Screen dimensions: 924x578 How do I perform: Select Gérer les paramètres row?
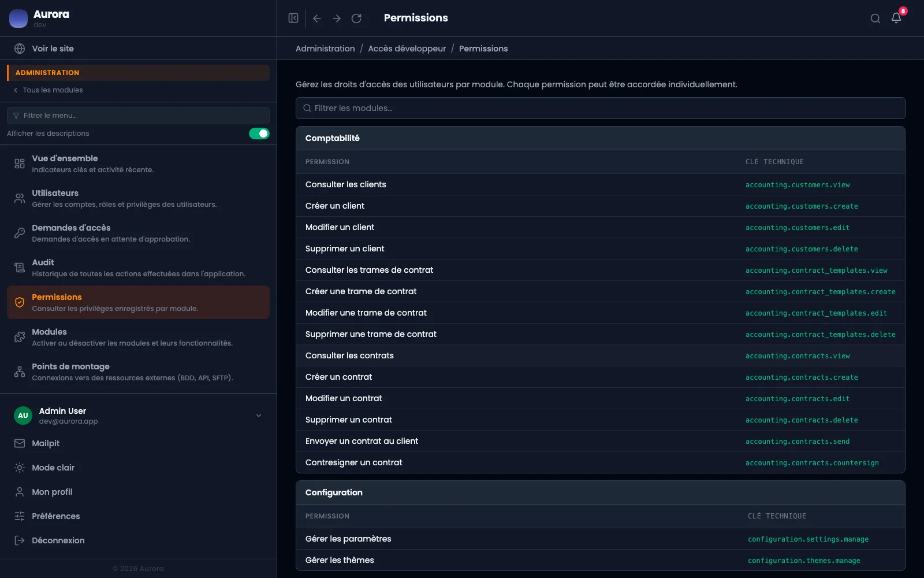click(600, 539)
